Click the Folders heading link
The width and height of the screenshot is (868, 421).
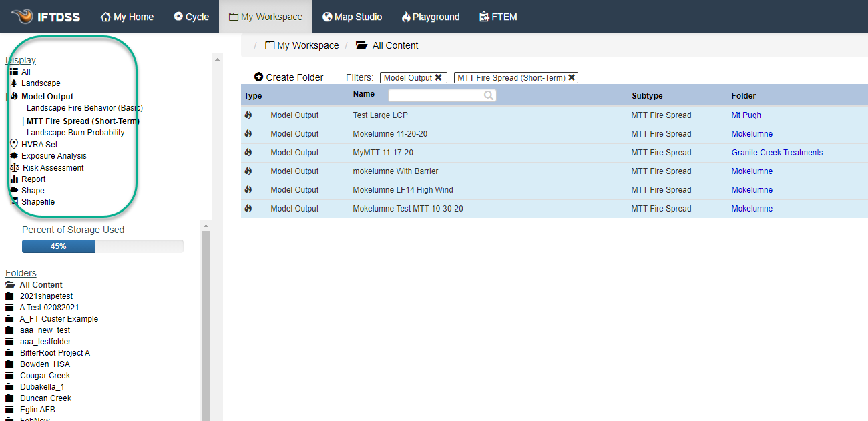click(21, 273)
